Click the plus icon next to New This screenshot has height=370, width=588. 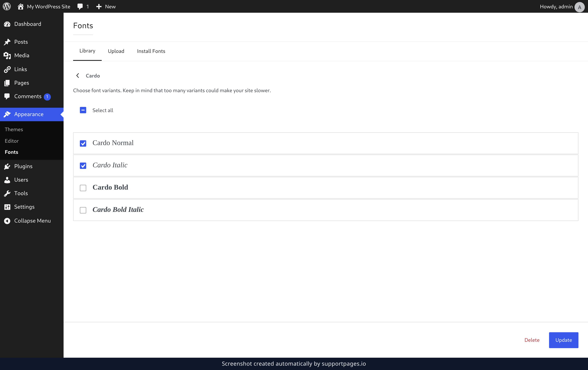pos(99,7)
